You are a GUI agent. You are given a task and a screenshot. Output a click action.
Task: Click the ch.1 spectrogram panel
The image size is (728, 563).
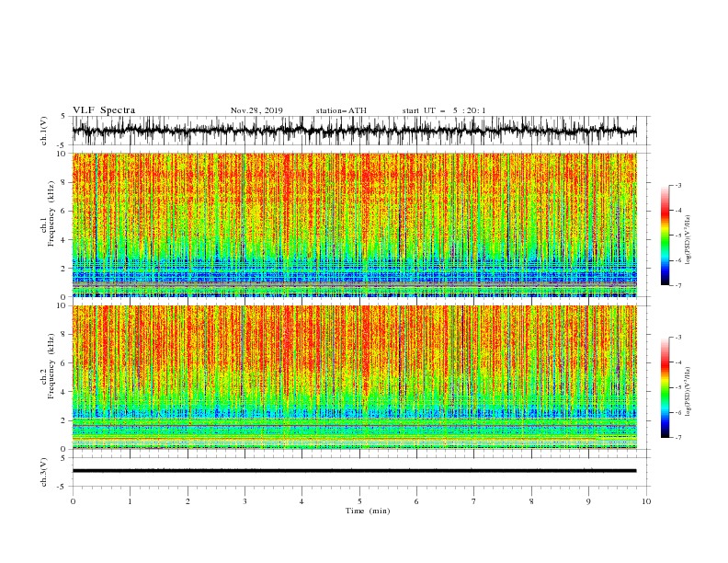354,224
